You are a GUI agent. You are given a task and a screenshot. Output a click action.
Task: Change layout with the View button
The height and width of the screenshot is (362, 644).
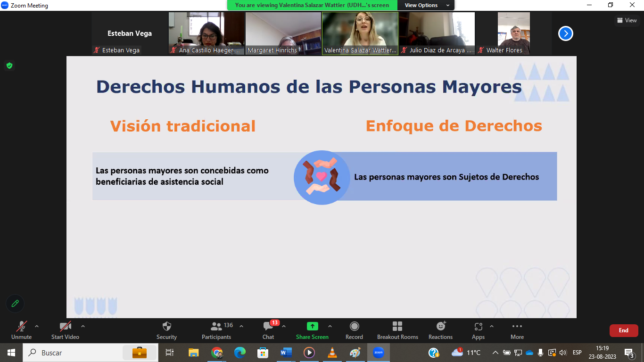pyautogui.click(x=627, y=20)
